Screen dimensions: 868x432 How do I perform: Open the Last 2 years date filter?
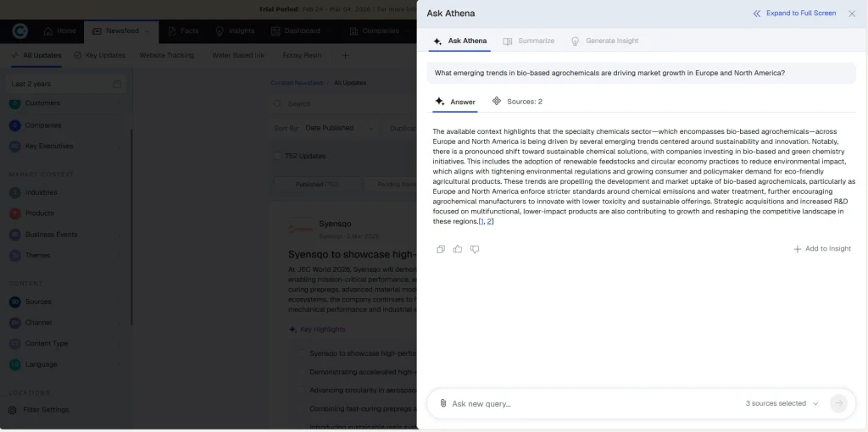pos(65,84)
